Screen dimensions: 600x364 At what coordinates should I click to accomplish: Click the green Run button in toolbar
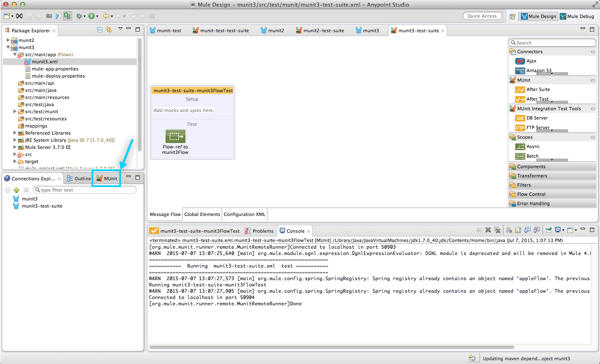click(x=91, y=16)
